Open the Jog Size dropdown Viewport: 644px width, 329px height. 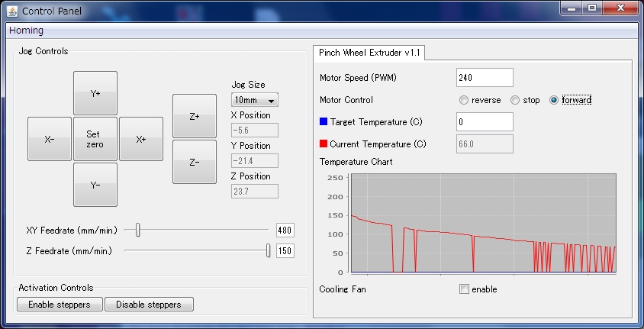point(255,100)
